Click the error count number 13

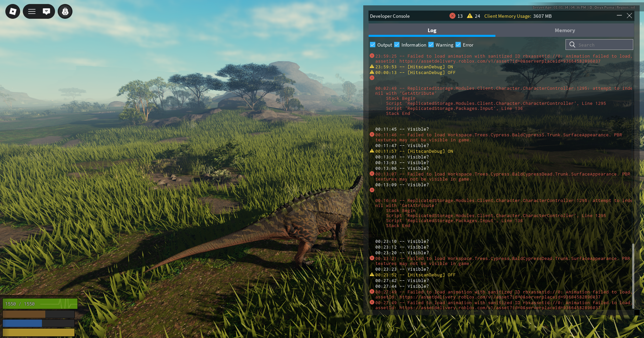point(460,16)
